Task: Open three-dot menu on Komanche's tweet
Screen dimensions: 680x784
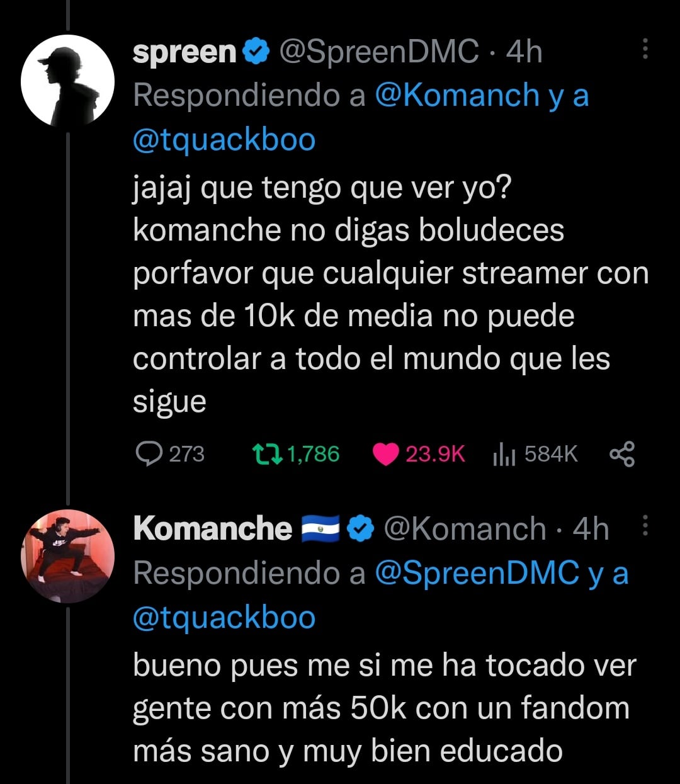Action: pos(645,525)
